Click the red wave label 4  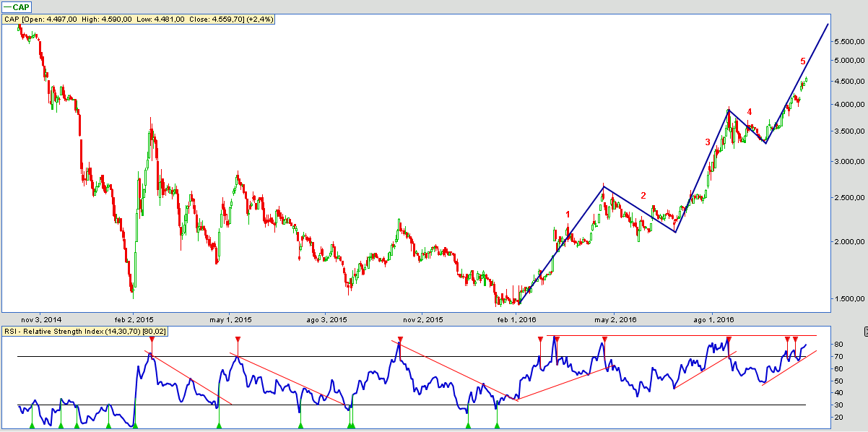pyautogui.click(x=750, y=112)
